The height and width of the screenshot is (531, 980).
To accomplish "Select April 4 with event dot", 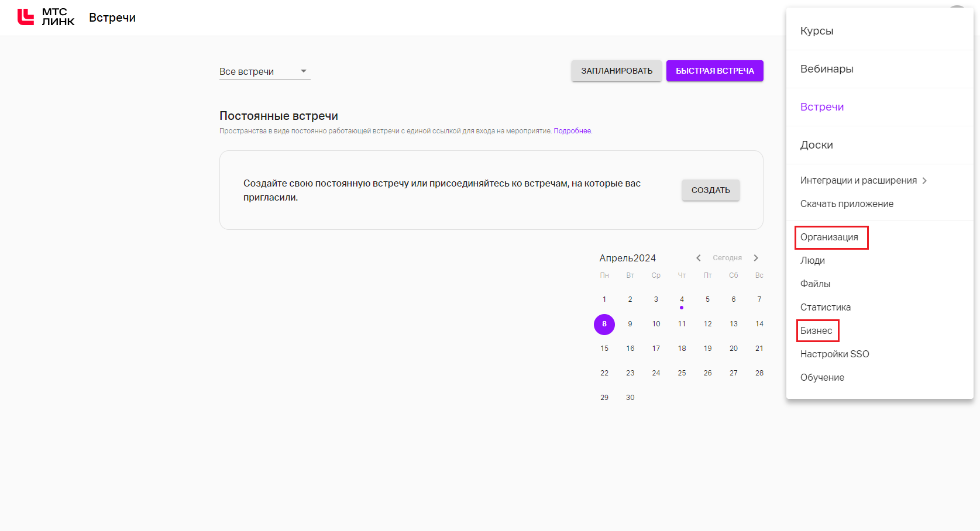I will [682, 299].
